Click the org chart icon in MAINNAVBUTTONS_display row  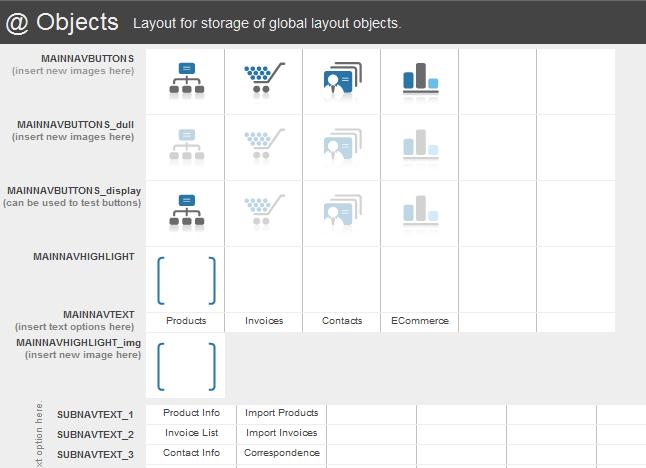click(185, 212)
